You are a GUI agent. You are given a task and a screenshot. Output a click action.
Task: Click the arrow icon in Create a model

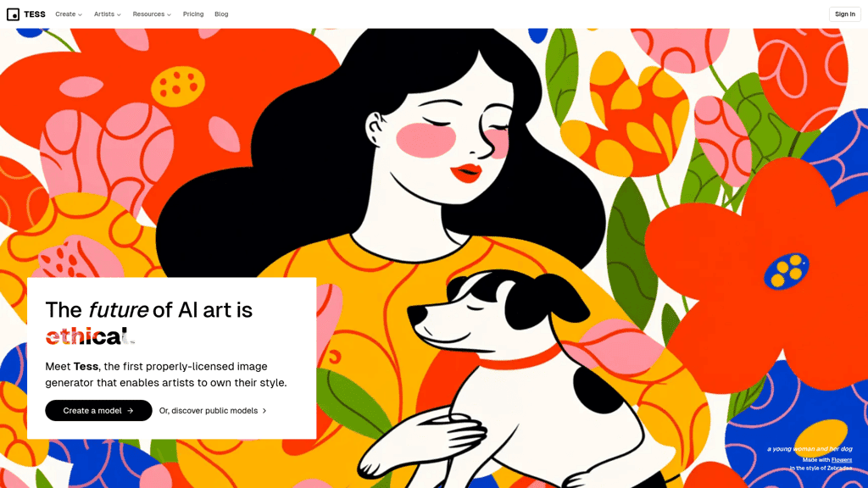[x=131, y=411]
